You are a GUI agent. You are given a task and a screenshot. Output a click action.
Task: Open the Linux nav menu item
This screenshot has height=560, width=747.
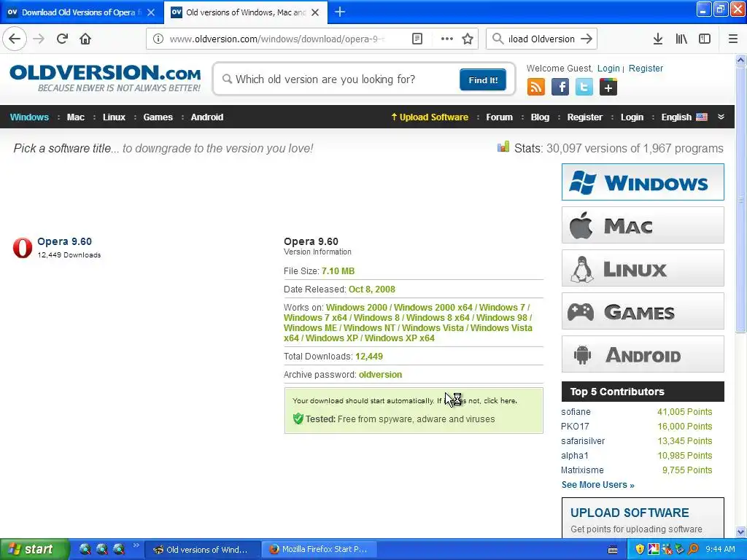114,117
